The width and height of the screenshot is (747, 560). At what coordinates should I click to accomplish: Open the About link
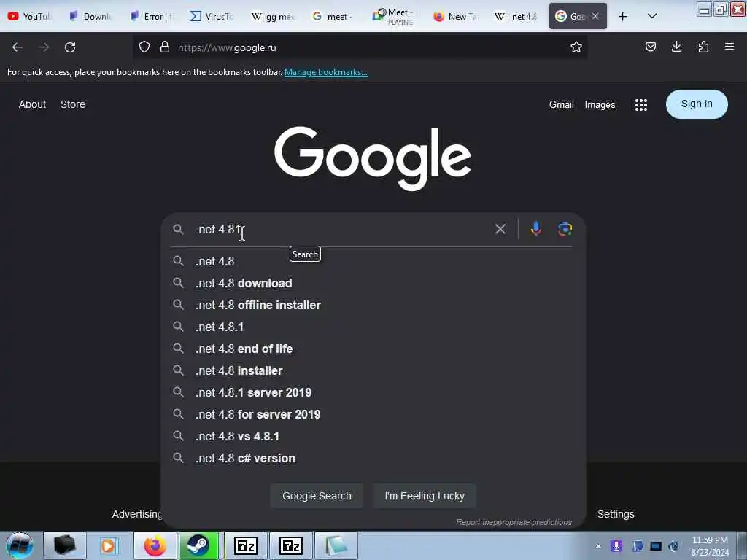pos(32,104)
